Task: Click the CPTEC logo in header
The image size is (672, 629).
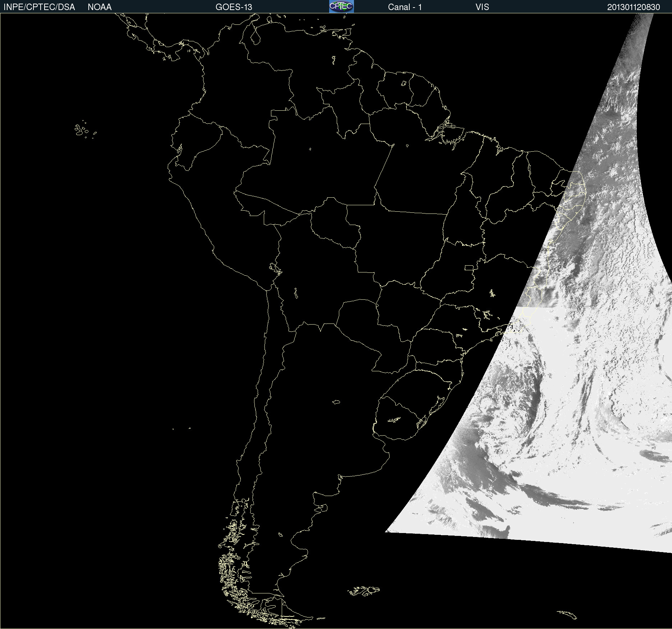Action: (x=341, y=6)
